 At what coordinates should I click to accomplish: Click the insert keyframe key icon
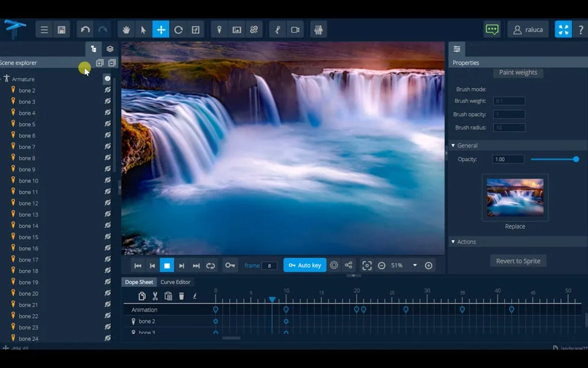pyautogui.click(x=230, y=266)
